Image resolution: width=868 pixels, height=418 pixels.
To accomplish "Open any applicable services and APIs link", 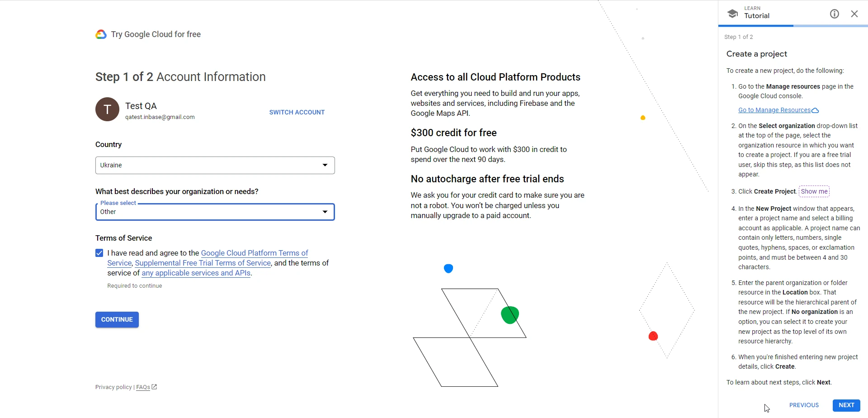I will pyautogui.click(x=196, y=273).
